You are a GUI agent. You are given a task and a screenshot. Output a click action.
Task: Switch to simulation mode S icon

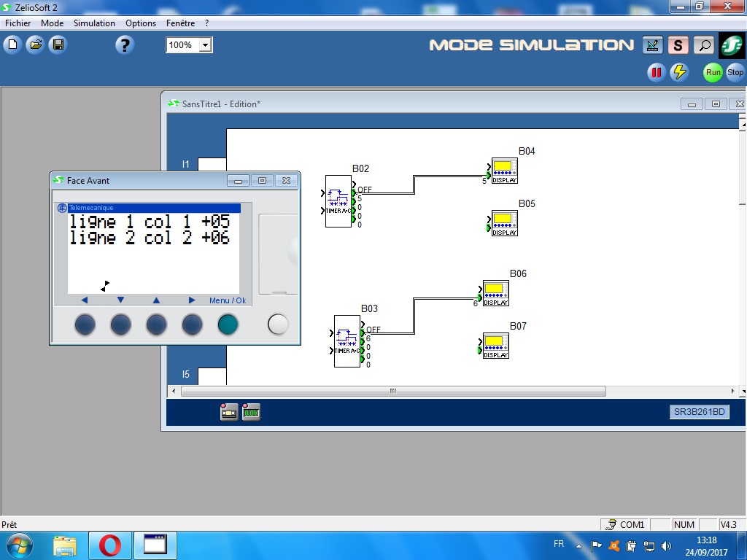pyautogui.click(x=678, y=45)
